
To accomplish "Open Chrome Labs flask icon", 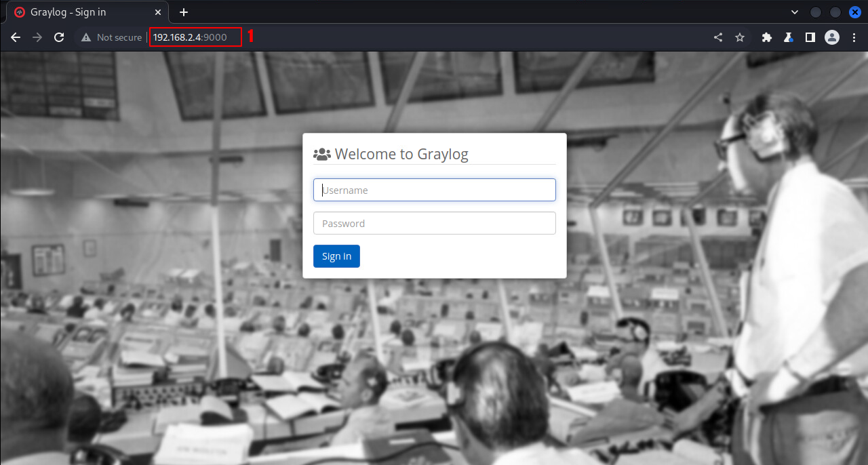I will click(789, 37).
